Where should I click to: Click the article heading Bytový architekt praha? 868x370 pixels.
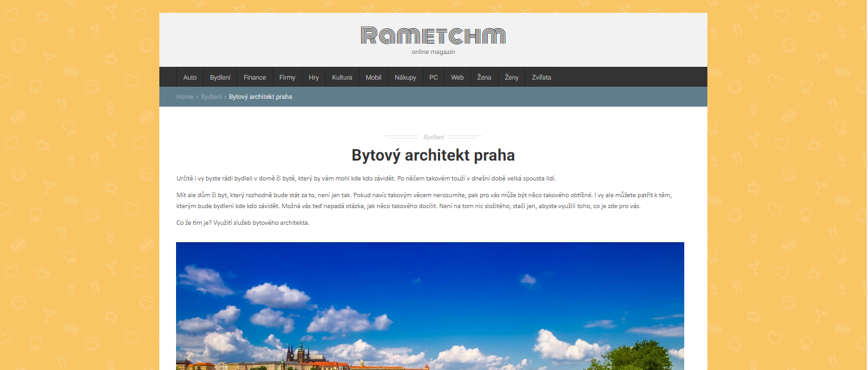[433, 155]
